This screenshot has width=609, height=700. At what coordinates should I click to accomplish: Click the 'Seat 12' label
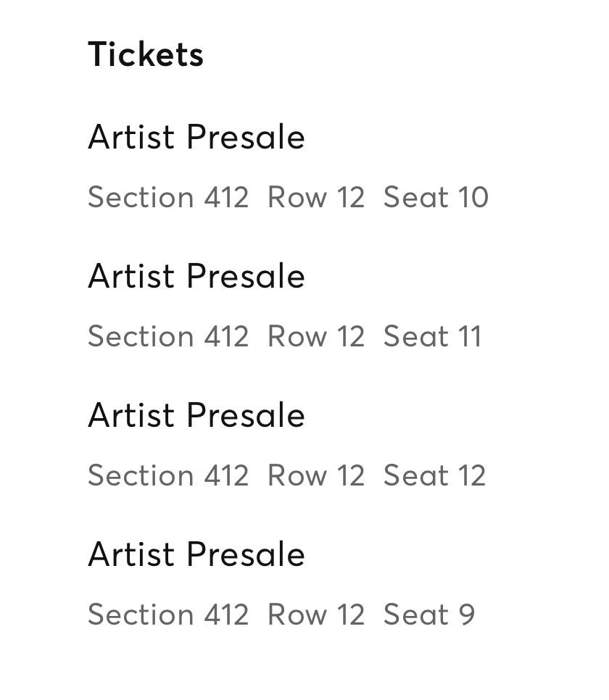434,476
